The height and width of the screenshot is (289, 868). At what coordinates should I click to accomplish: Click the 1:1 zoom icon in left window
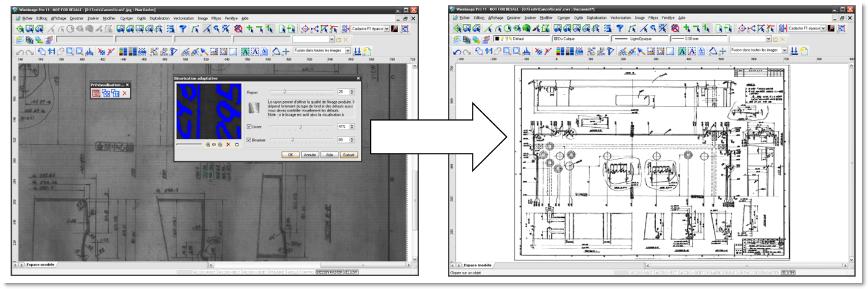click(52, 51)
